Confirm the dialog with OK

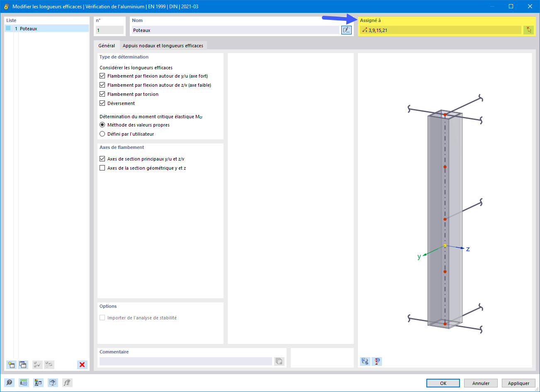coord(443,383)
